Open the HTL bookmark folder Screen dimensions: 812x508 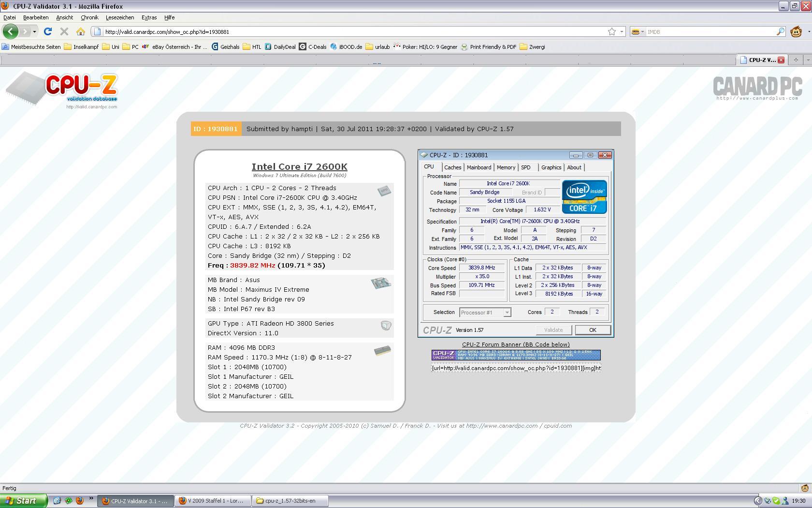click(x=252, y=47)
